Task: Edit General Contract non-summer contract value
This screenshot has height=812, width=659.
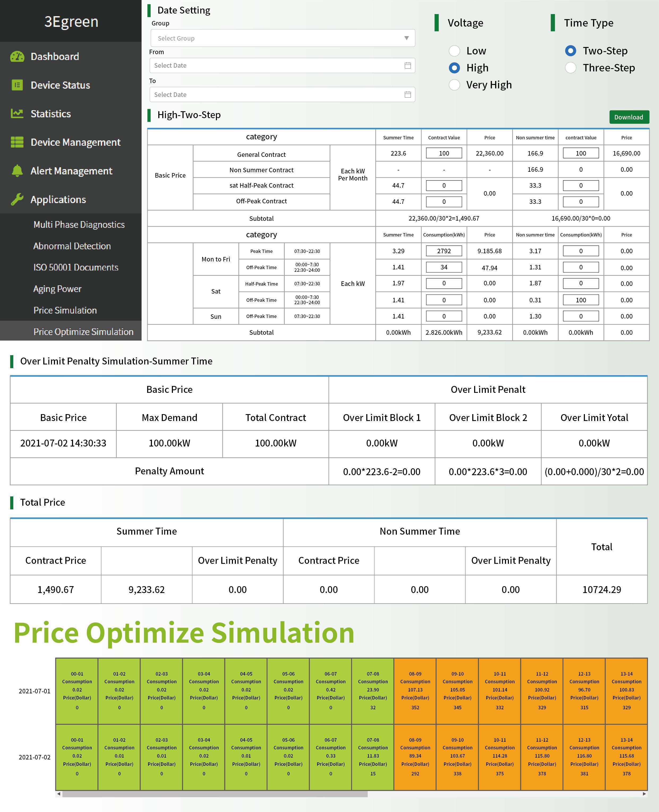Action: (x=581, y=153)
